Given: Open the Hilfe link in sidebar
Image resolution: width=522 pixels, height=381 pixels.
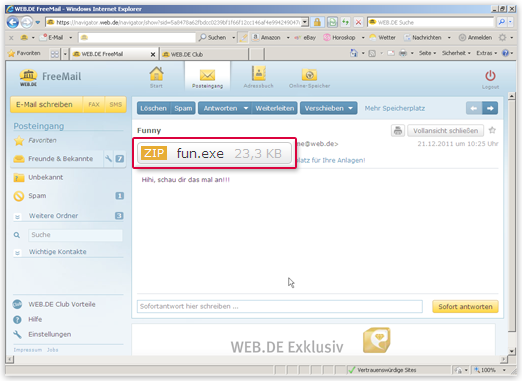Looking at the screenshot, I should (x=35, y=319).
